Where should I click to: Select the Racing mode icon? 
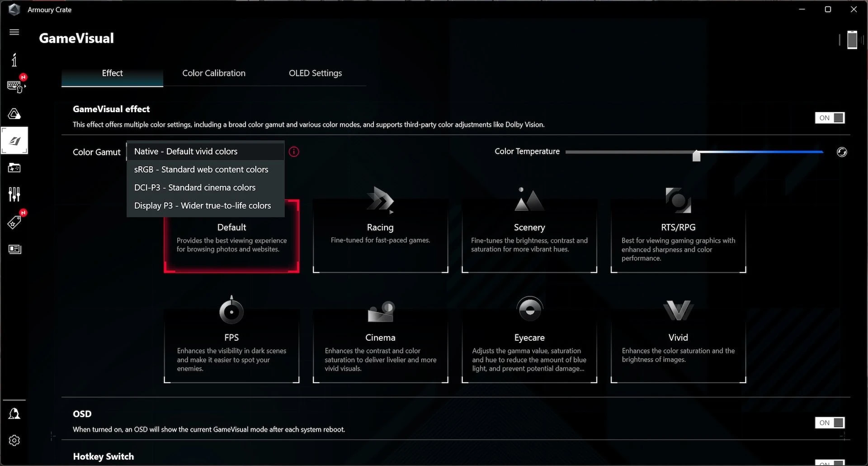(380, 200)
